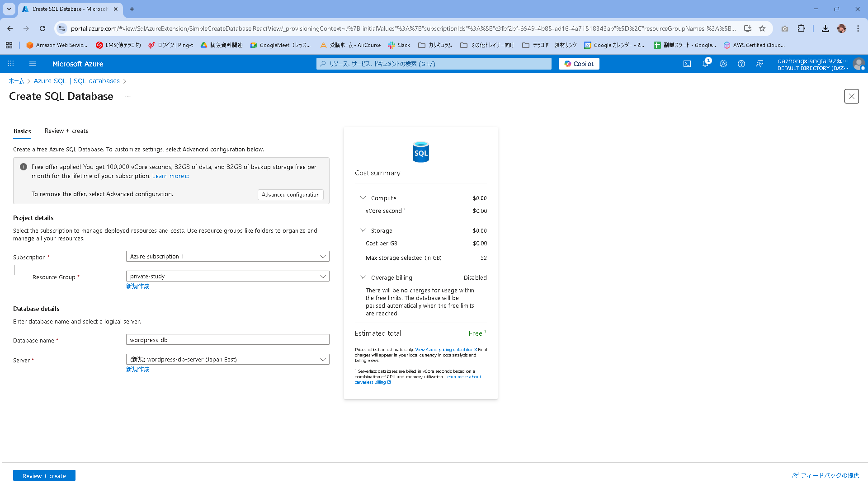This screenshot has height=488, width=868.
Task: Open the Azure portal hamburger menu
Action: pos(33,64)
